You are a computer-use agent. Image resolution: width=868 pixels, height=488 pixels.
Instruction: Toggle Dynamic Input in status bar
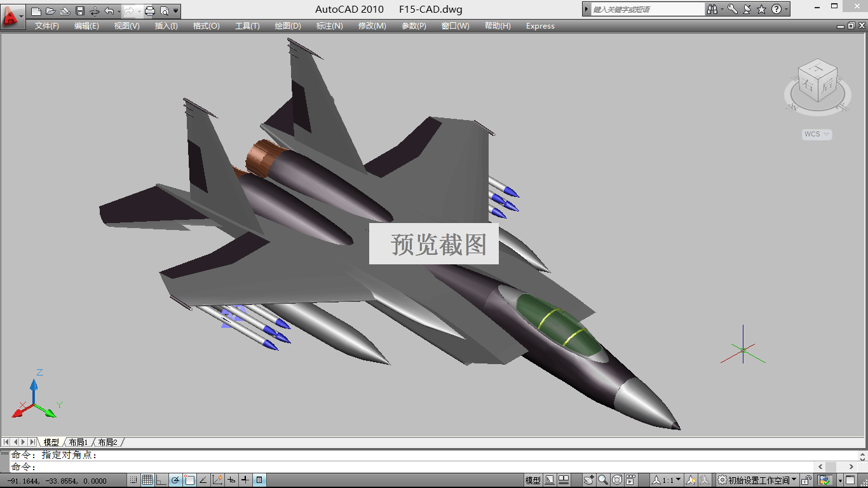click(x=231, y=480)
